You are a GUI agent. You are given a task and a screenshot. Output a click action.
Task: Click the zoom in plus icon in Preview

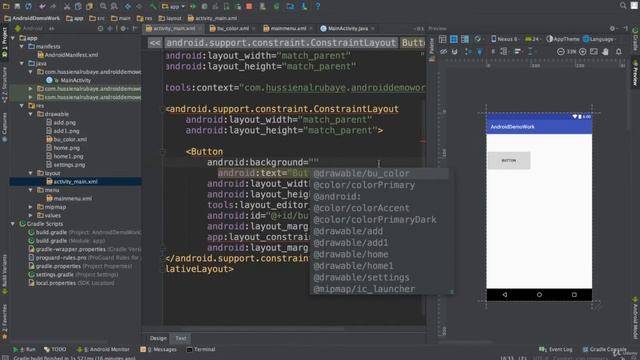583,51
